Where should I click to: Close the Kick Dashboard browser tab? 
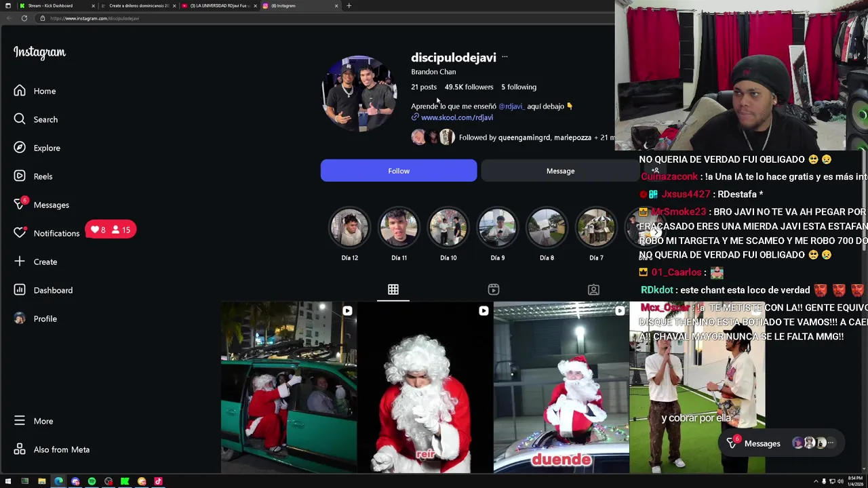93,5
